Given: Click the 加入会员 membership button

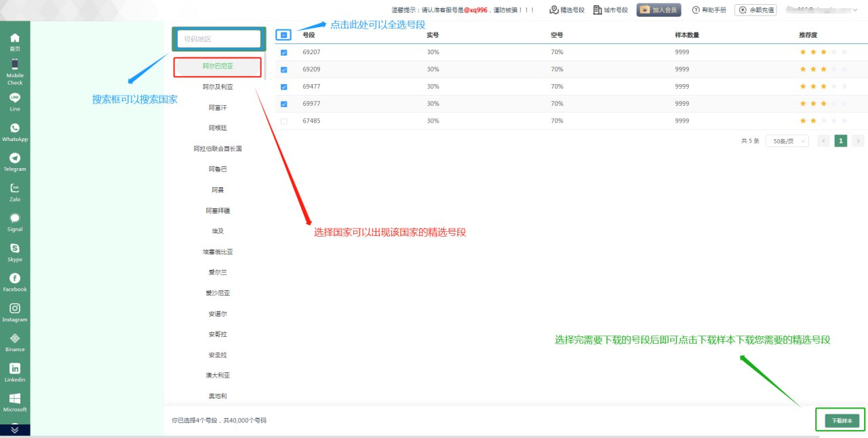Looking at the screenshot, I should [x=658, y=9].
